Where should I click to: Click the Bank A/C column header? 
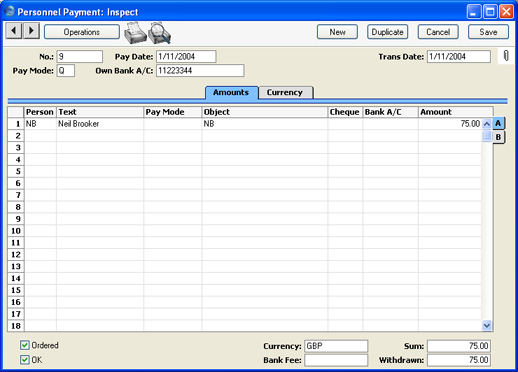pyautogui.click(x=390, y=112)
